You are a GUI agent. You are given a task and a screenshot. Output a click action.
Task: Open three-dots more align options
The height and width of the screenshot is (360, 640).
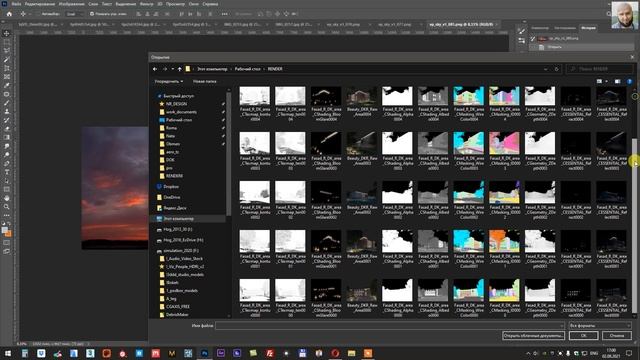pyautogui.click(x=224, y=14)
